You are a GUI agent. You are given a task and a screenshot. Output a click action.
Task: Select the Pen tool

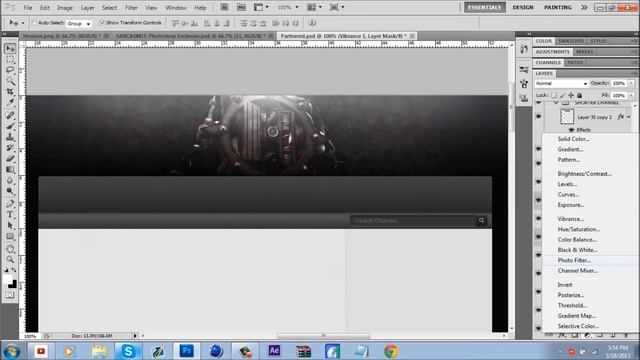coord(10,204)
